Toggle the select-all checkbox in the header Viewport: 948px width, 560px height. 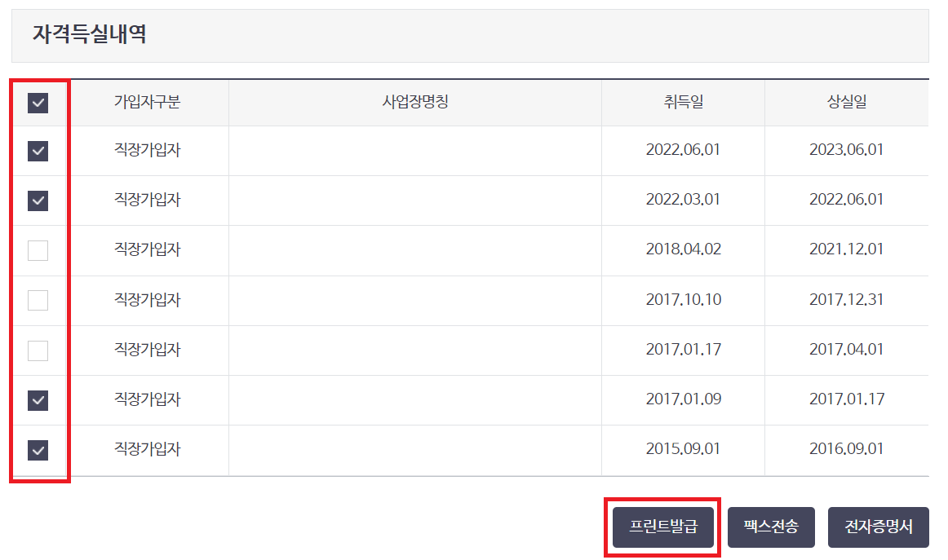[x=37, y=103]
